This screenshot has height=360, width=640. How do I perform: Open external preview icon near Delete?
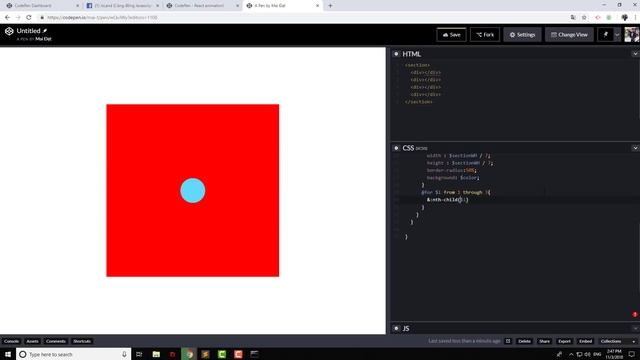(508, 341)
